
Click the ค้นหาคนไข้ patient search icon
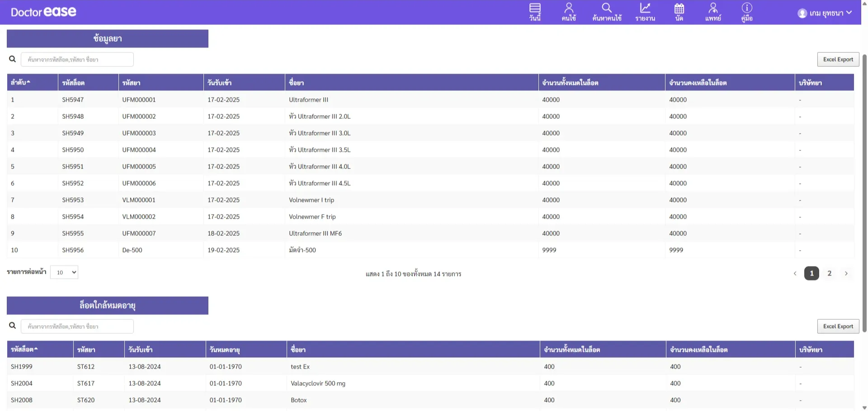(x=607, y=12)
